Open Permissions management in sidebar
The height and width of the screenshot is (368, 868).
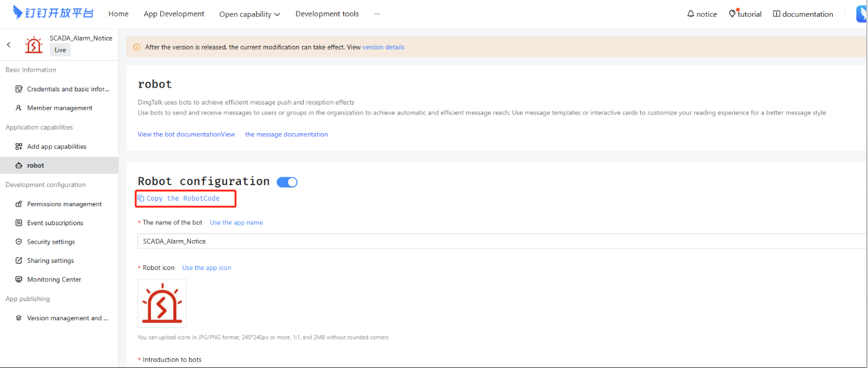click(64, 204)
